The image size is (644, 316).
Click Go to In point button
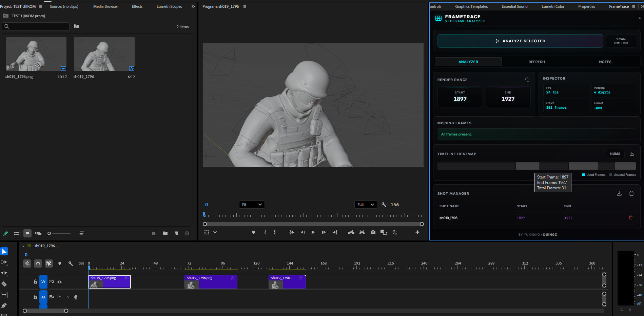pos(292,232)
